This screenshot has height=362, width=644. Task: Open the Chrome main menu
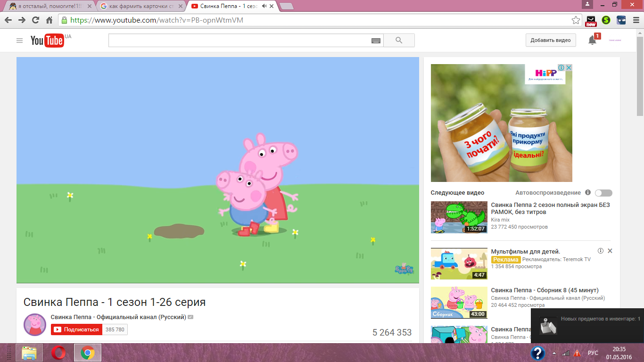pyautogui.click(x=636, y=20)
